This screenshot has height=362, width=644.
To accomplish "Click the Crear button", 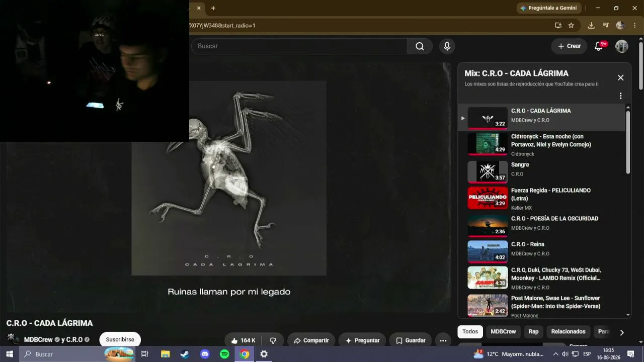I will [569, 46].
